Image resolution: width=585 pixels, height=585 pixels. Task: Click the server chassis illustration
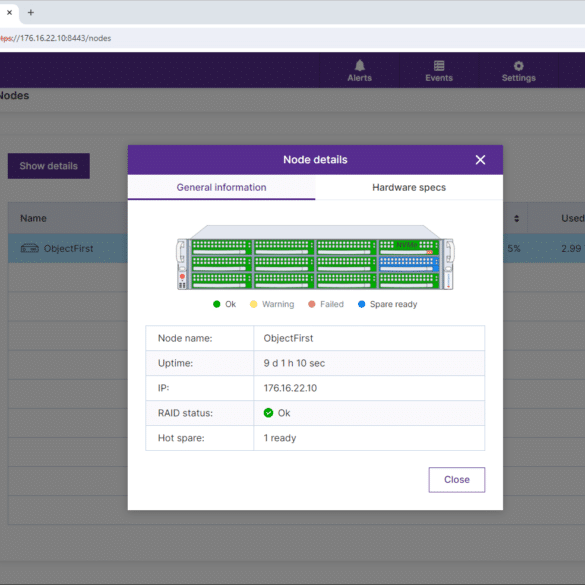tap(315, 257)
